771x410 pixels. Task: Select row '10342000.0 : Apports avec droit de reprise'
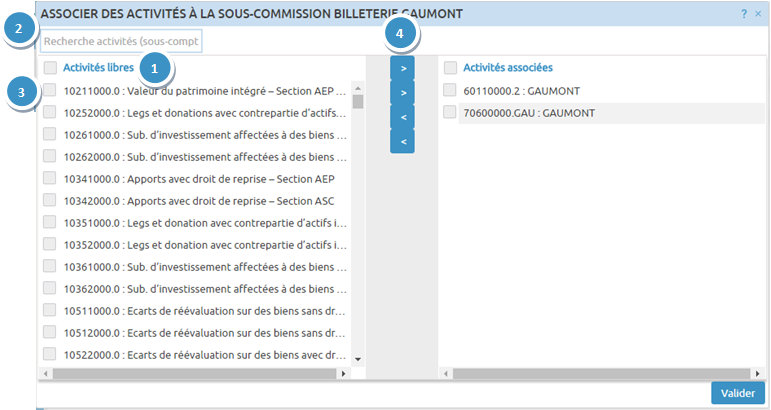[x=199, y=201]
